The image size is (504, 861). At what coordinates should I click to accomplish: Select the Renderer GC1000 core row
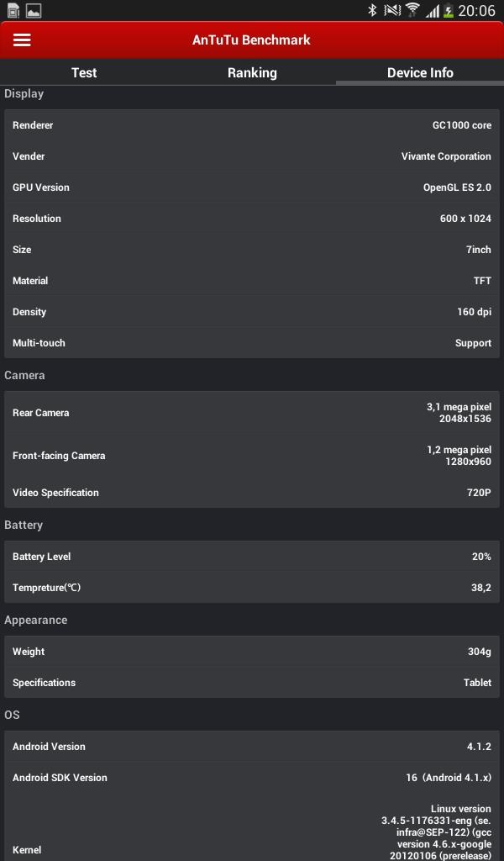252,125
